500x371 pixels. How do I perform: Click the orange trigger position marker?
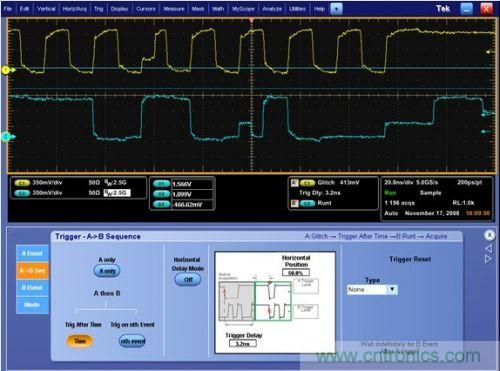(251, 21)
